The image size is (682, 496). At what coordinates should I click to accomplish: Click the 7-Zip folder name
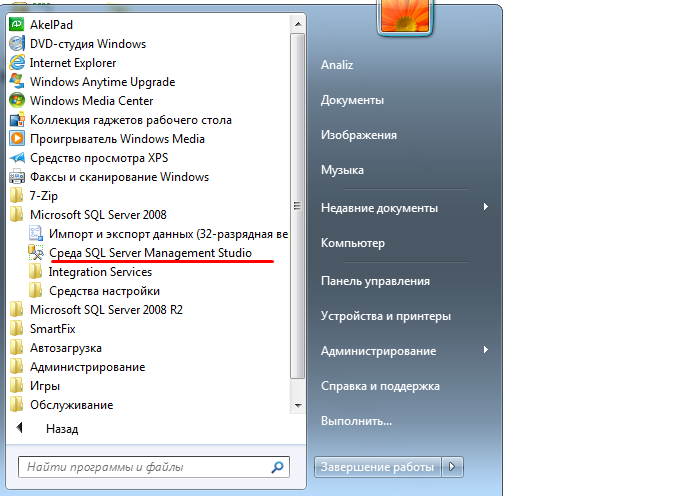(43, 196)
